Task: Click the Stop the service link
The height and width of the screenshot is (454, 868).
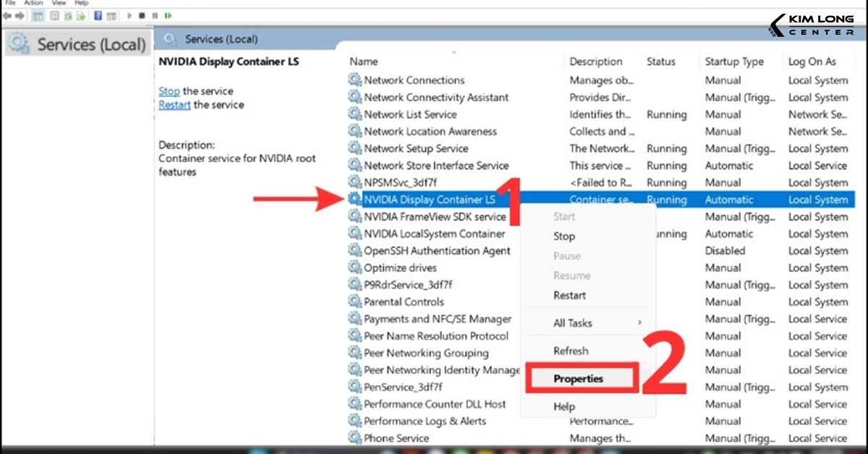Action: [x=169, y=90]
